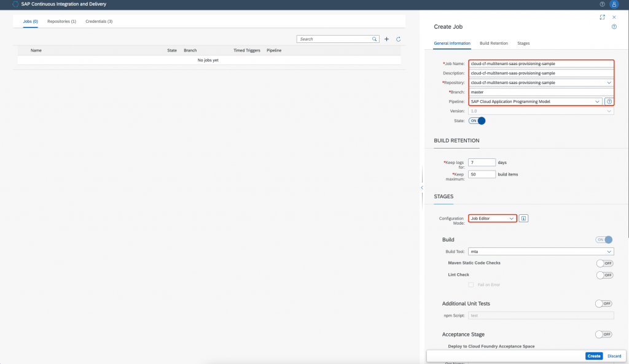Click the magnifier icon in the jobs search box

(x=374, y=39)
